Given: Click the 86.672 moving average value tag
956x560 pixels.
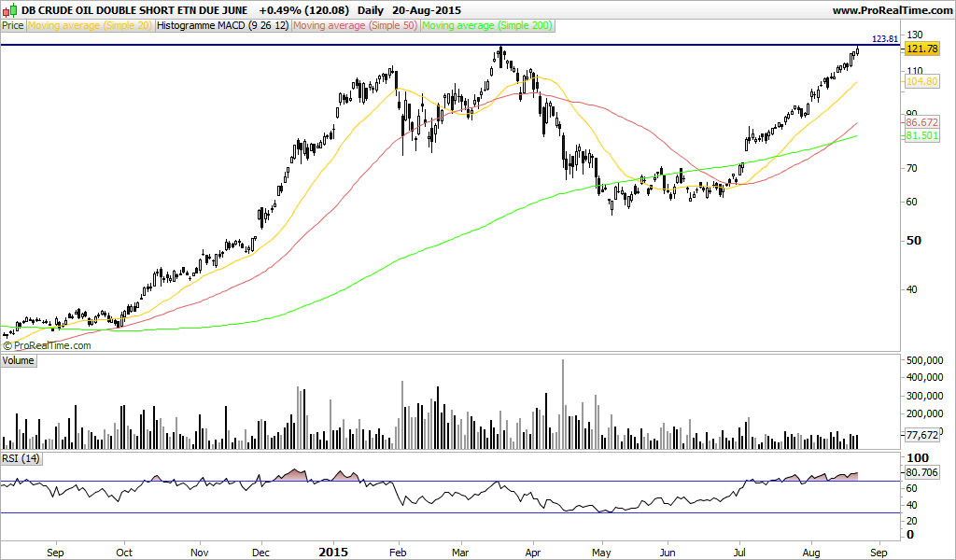Looking at the screenshot, I should click(921, 122).
